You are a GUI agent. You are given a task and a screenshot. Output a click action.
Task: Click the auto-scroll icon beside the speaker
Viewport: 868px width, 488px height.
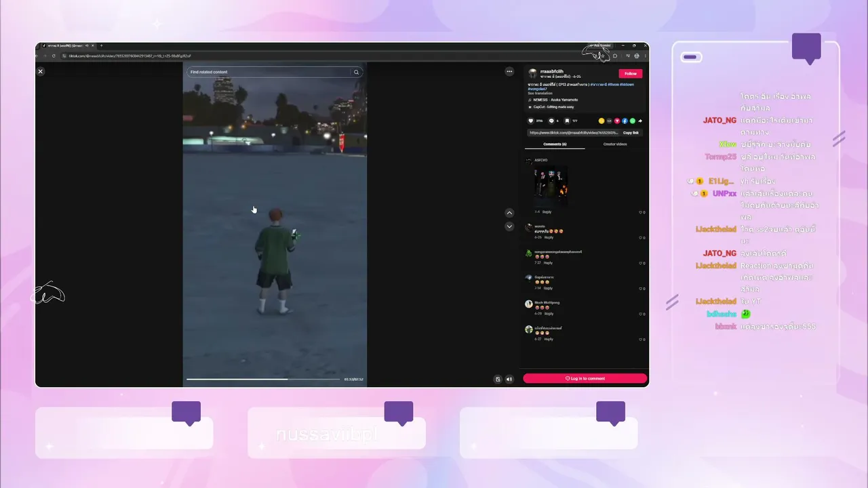[498, 379]
